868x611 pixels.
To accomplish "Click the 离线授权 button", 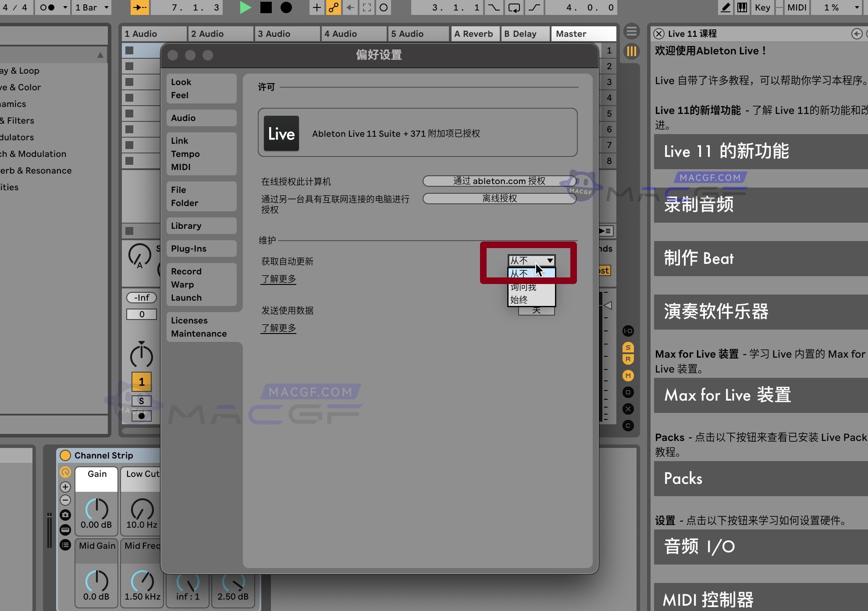I will pos(499,198).
